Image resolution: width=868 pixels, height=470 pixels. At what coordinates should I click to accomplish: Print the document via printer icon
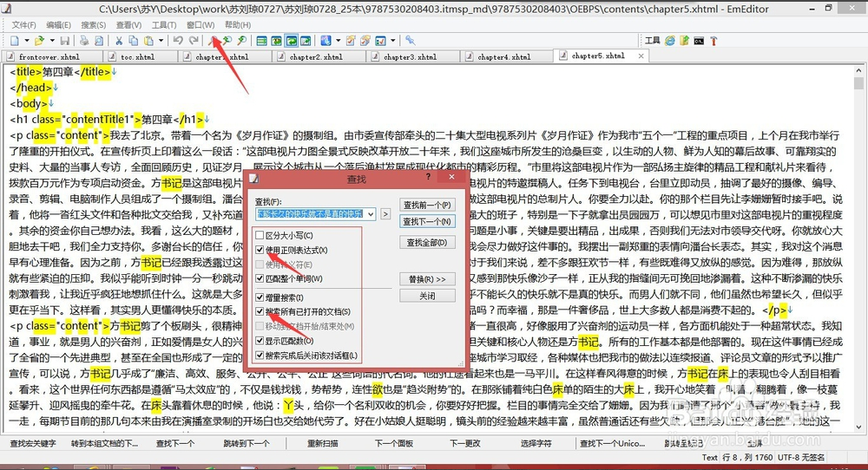pyautogui.click(x=84, y=41)
